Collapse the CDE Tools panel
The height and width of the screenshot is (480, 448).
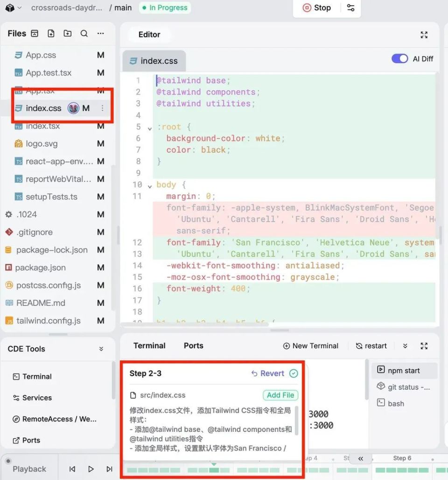(101, 348)
